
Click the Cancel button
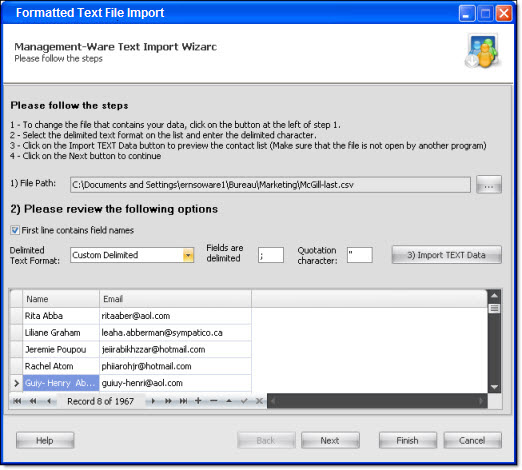[x=472, y=440]
